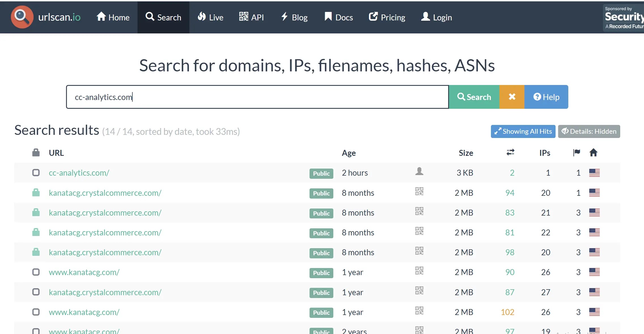Image resolution: width=644 pixels, height=334 pixels.
Task: Focus the cc-analytics.com search input field
Action: pyautogui.click(x=257, y=97)
